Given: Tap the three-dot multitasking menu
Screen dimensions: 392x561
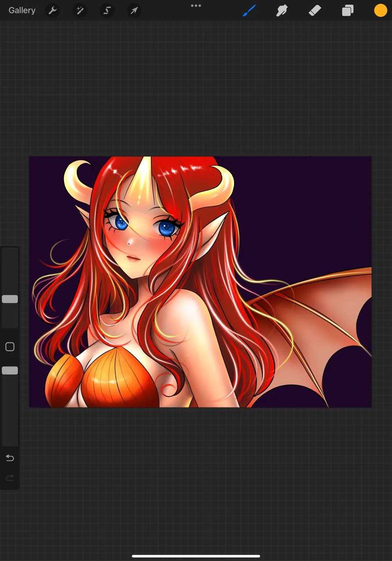Looking at the screenshot, I should tap(196, 6).
